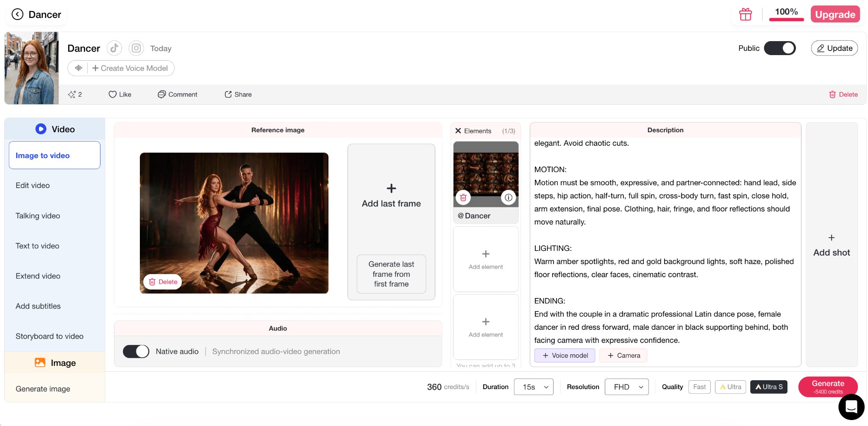Go back using the arrow beside Dancer
The image size is (868, 426).
pos(17,14)
